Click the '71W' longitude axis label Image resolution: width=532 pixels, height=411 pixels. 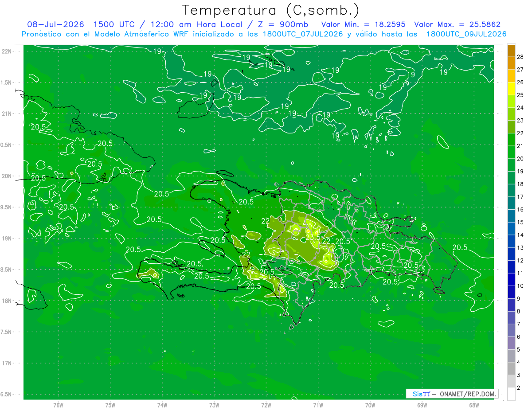[318, 405]
